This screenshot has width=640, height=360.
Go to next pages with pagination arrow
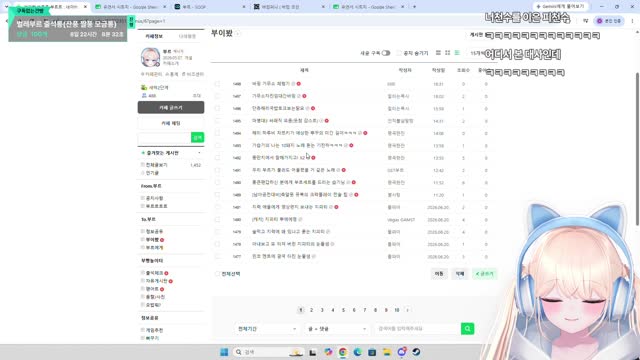click(x=407, y=310)
